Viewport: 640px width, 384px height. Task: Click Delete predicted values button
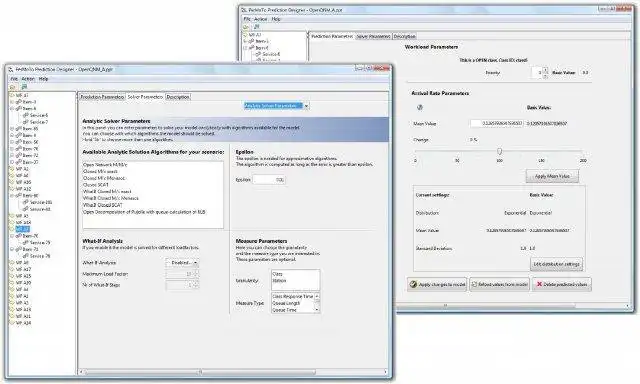[562, 284]
